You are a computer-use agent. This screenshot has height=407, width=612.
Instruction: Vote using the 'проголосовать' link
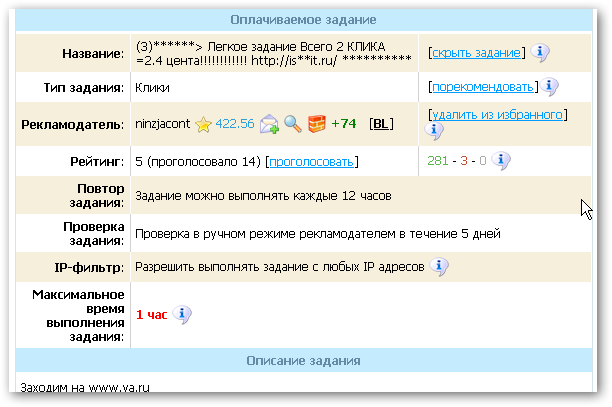(311, 161)
